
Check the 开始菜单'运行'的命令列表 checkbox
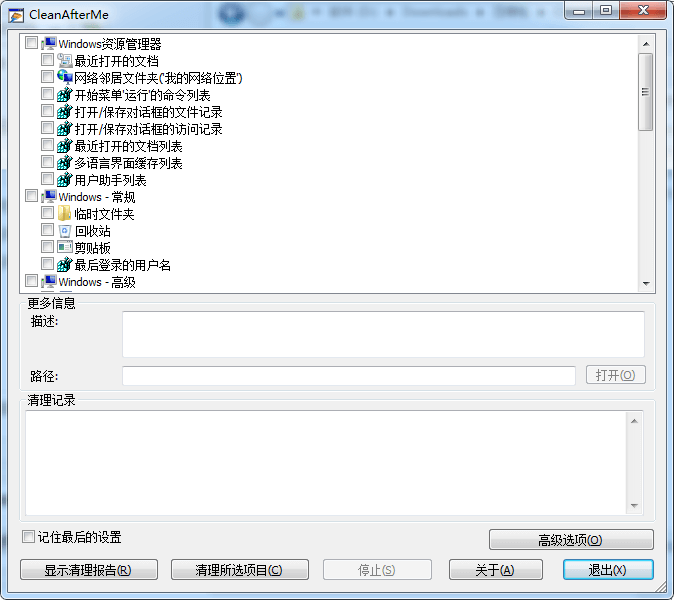click(x=47, y=94)
